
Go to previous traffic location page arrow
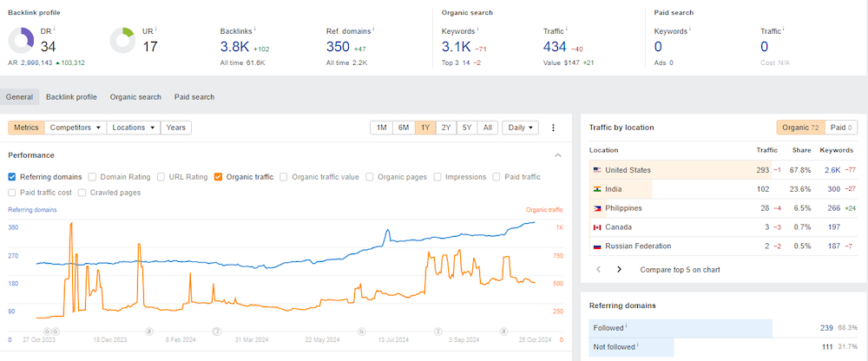[598, 270]
